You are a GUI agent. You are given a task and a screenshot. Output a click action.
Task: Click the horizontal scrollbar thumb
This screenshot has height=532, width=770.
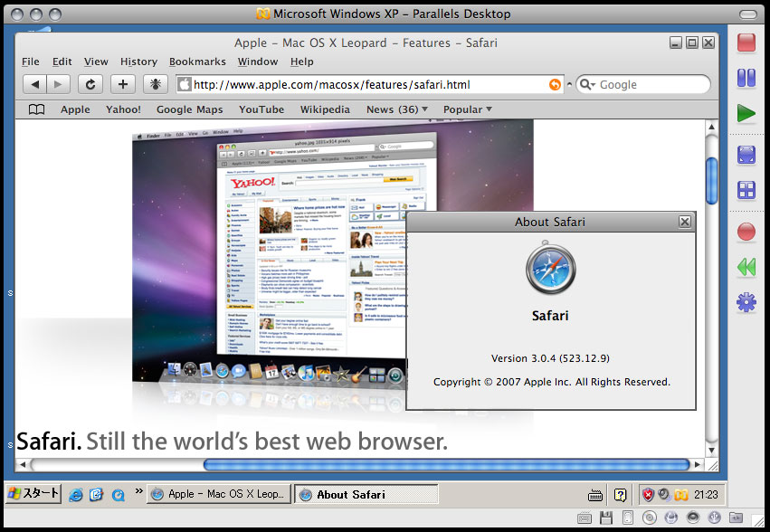(x=446, y=464)
